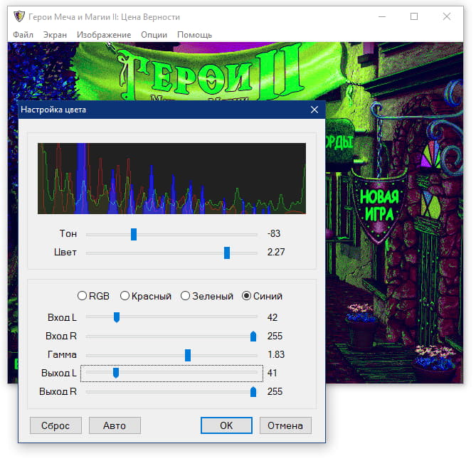Click the Новая Игра shield sign in game
The width and height of the screenshot is (476, 461).
pos(379,206)
